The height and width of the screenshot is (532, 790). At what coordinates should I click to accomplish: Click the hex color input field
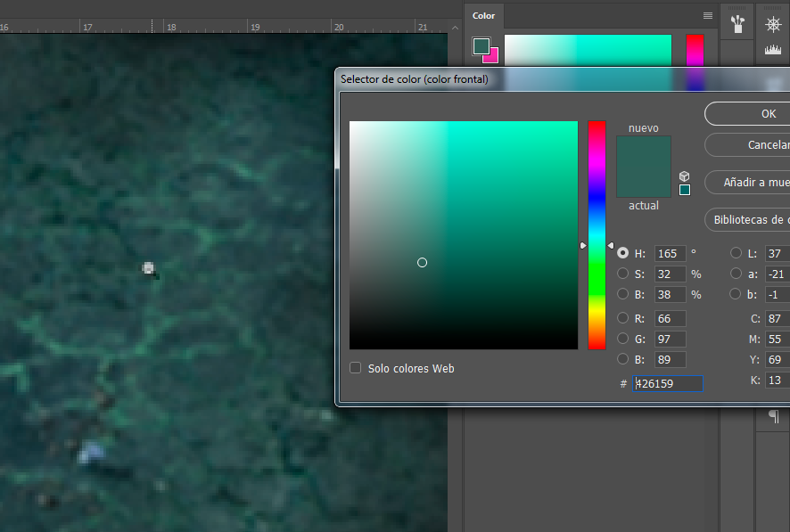click(668, 383)
